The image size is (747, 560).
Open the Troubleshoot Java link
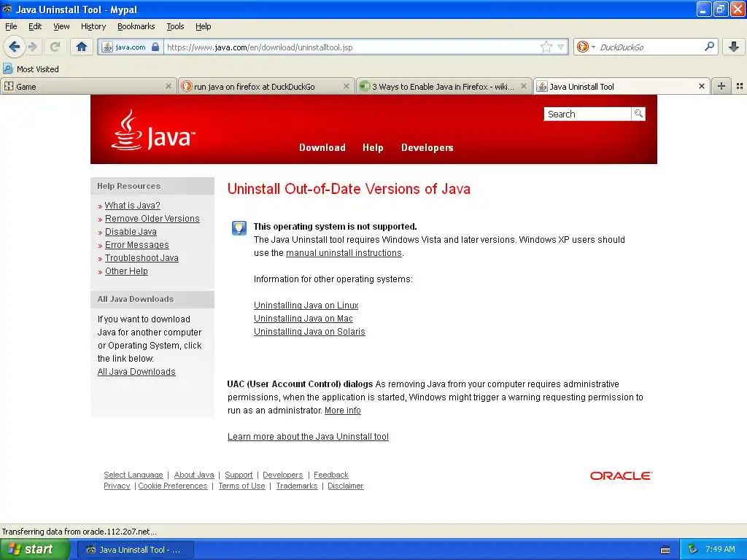[142, 258]
